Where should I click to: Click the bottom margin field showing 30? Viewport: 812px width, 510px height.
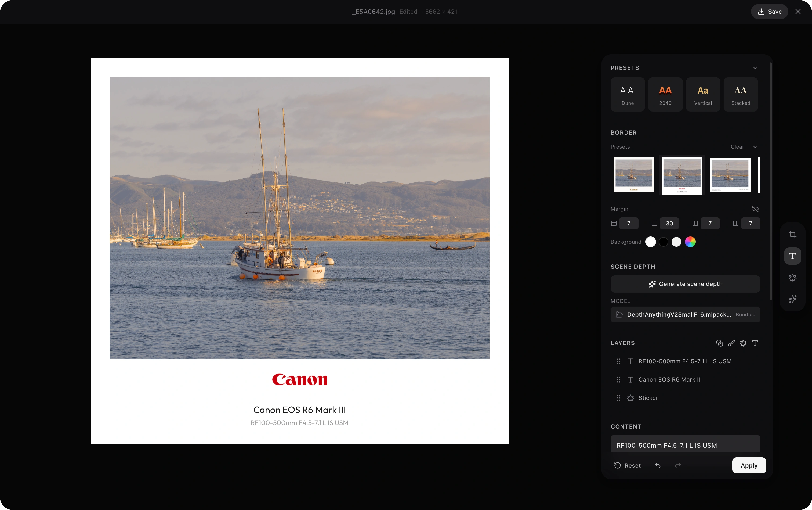pyautogui.click(x=669, y=223)
